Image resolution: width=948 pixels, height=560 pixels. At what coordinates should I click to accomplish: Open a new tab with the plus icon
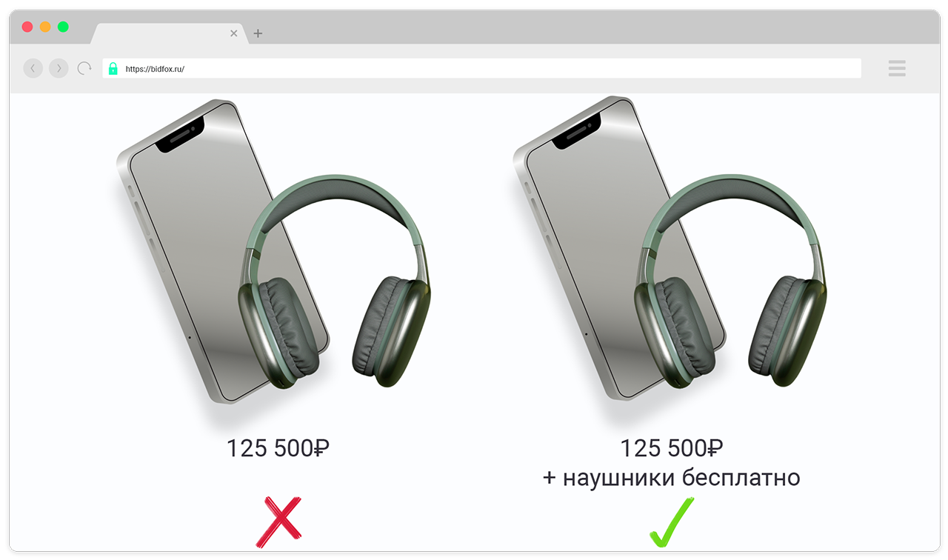(x=258, y=33)
